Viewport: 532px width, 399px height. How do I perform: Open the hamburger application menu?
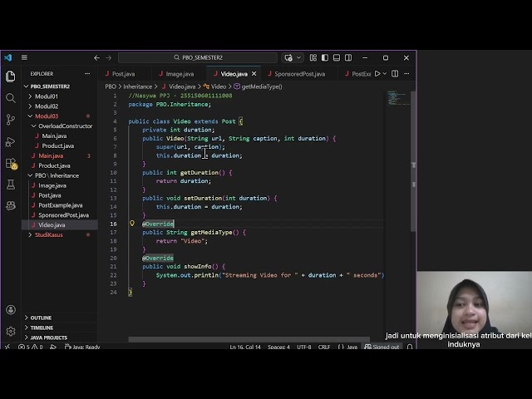pos(24,57)
